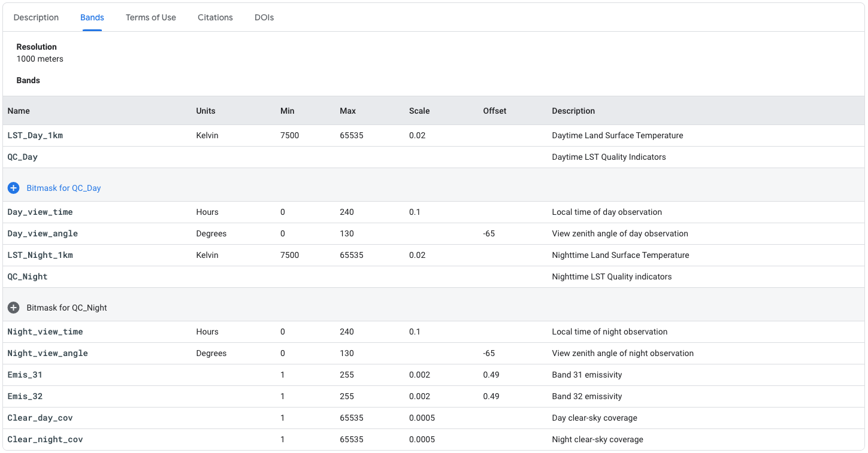Open the Description tab

(36, 17)
